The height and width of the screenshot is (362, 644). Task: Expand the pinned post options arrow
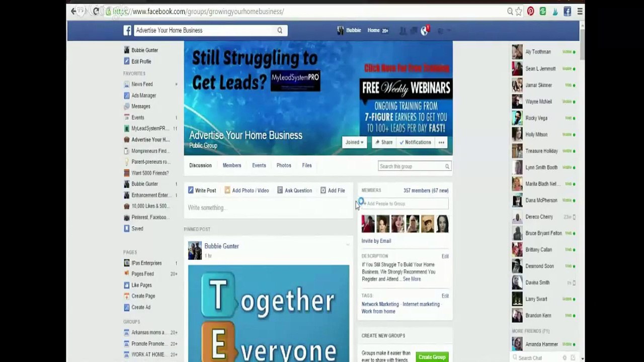(x=348, y=245)
